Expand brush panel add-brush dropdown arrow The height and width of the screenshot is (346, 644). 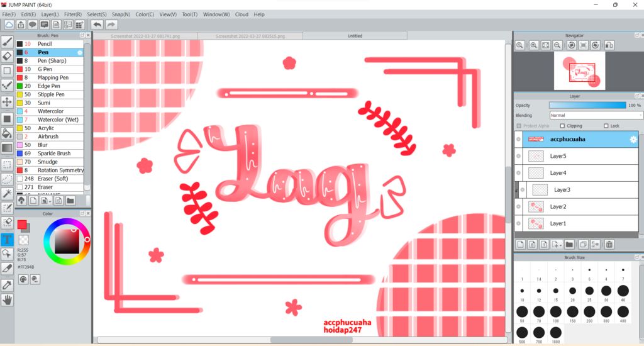[50, 201]
